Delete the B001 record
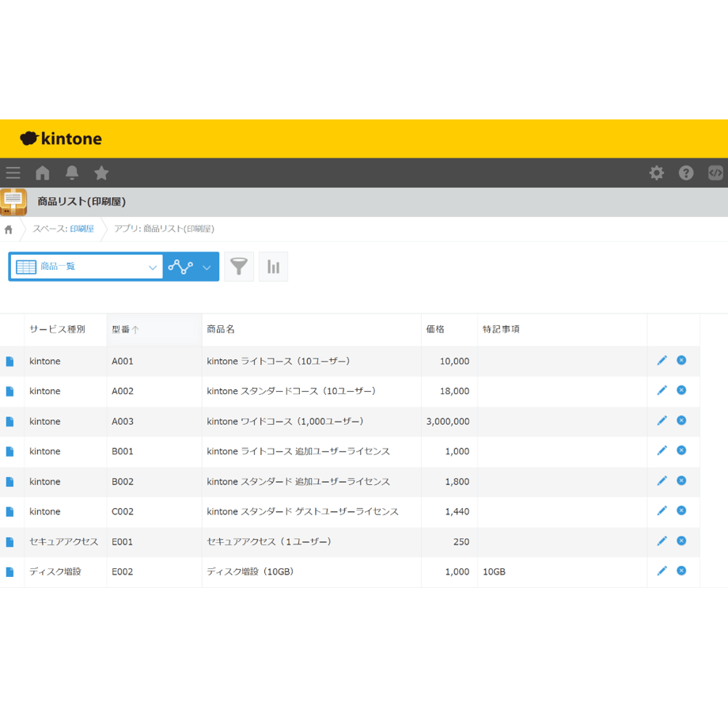The height and width of the screenshot is (728, 728). point(681,450)
